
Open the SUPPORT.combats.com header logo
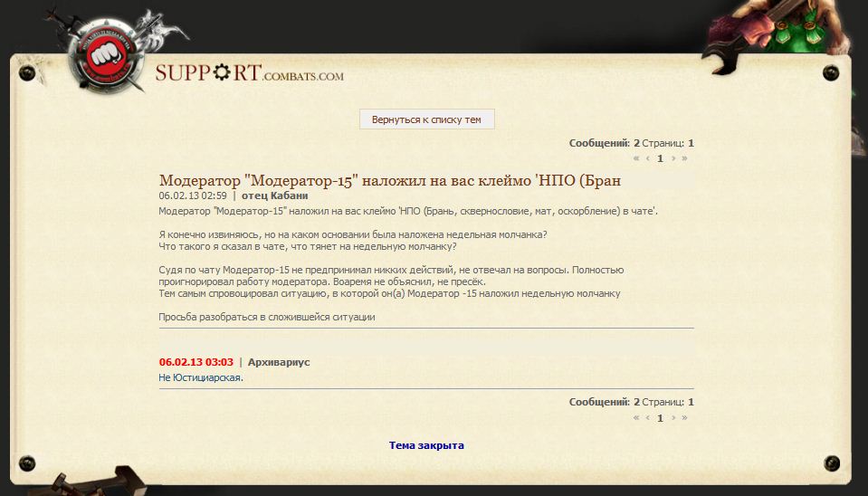coord(249,73)
